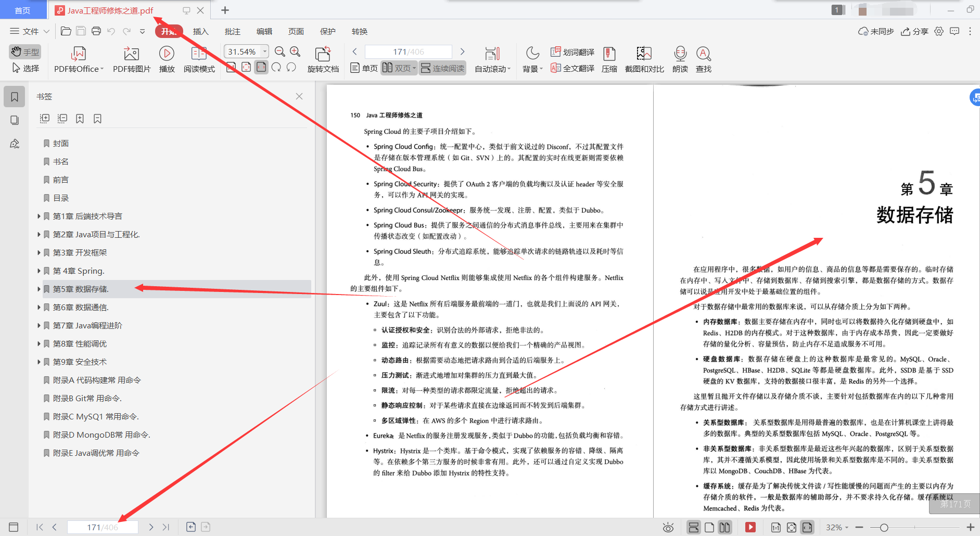Viewport: 980px width, 536px height.
Task: Click PDF转图片 tool
Action: point(132,59)
